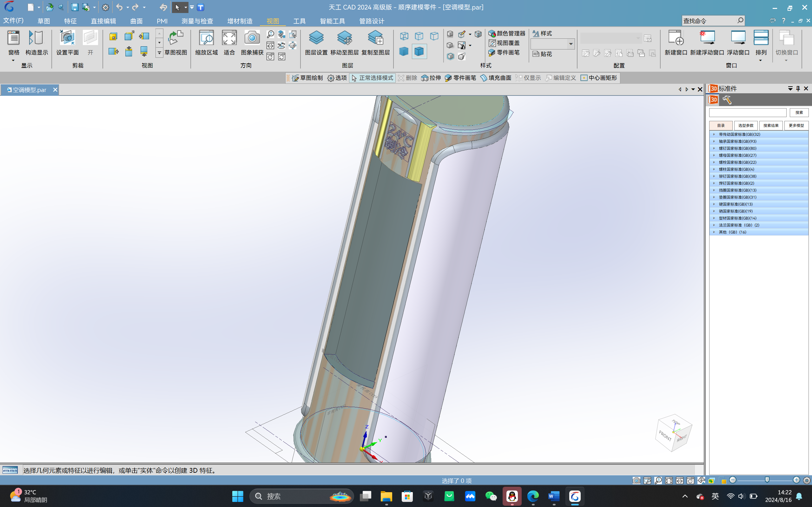Switch to 曲面 ribbon tab
The height and width of the screenshot is (507, 812).
click(136, 21)
